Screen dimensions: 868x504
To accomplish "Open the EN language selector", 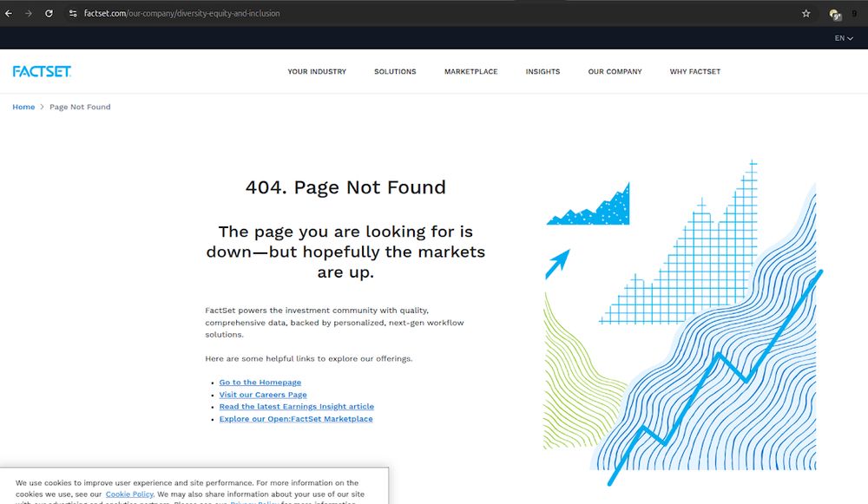I will 841,38.
